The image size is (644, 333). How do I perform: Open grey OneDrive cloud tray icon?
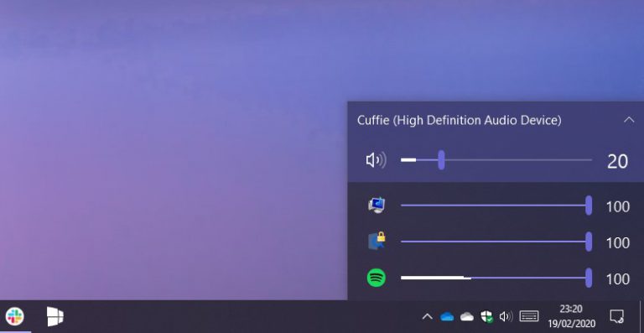(x=466, y=316)
